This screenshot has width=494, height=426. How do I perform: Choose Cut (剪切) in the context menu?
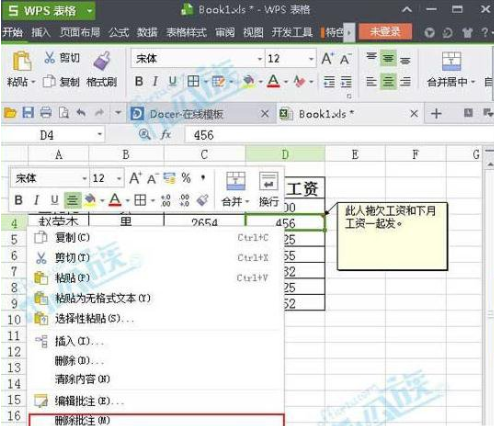156,258
